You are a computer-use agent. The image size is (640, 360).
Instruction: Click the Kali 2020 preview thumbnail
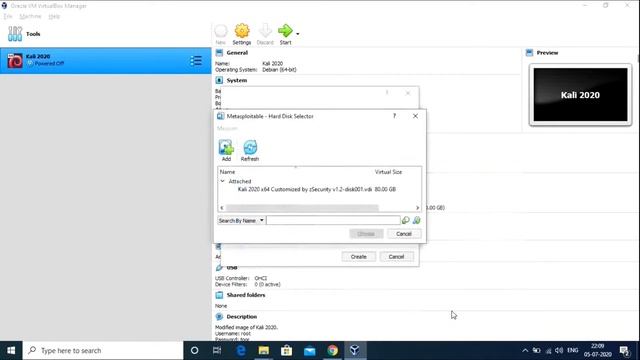(580, 95)
